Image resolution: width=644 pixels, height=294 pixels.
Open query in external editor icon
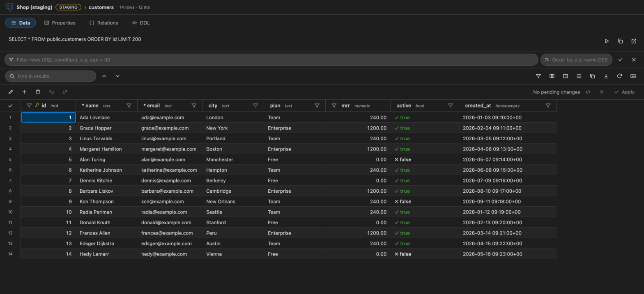click(634, 41)
